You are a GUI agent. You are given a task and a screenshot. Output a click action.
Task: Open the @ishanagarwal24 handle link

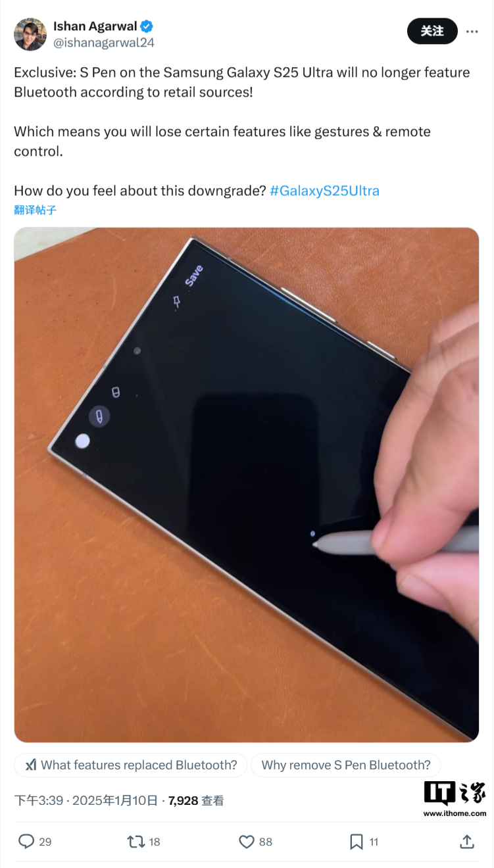(104, 43)
